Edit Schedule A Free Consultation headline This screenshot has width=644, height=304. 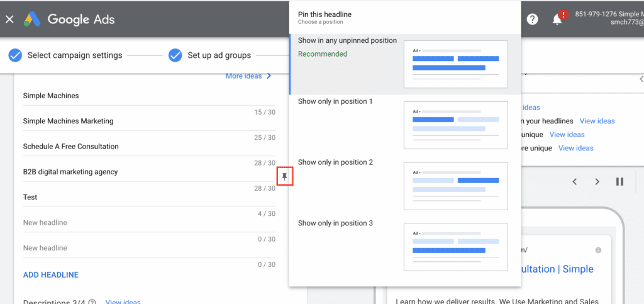point(149,147)
